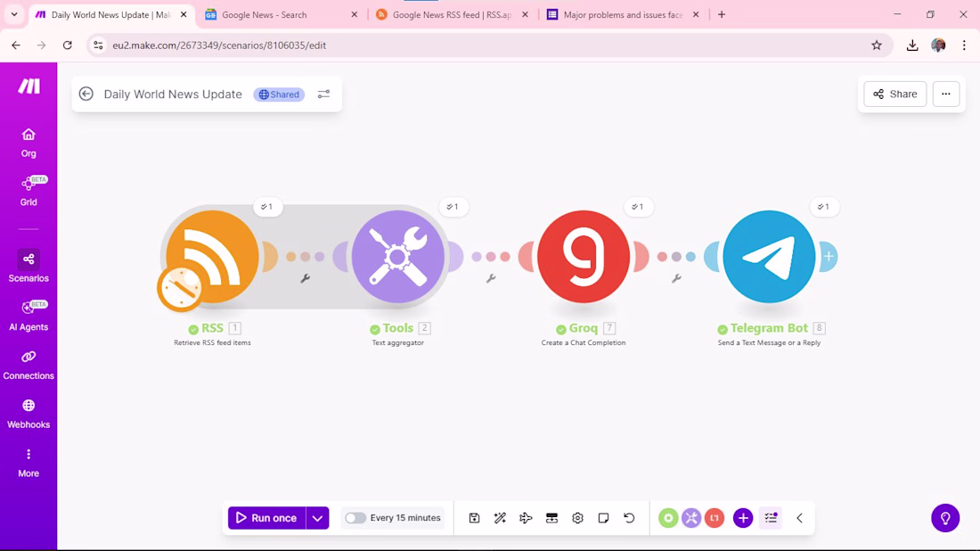View site information icon in address bar
This screenshot has width=980, height=551.
(x=98, y=45)
